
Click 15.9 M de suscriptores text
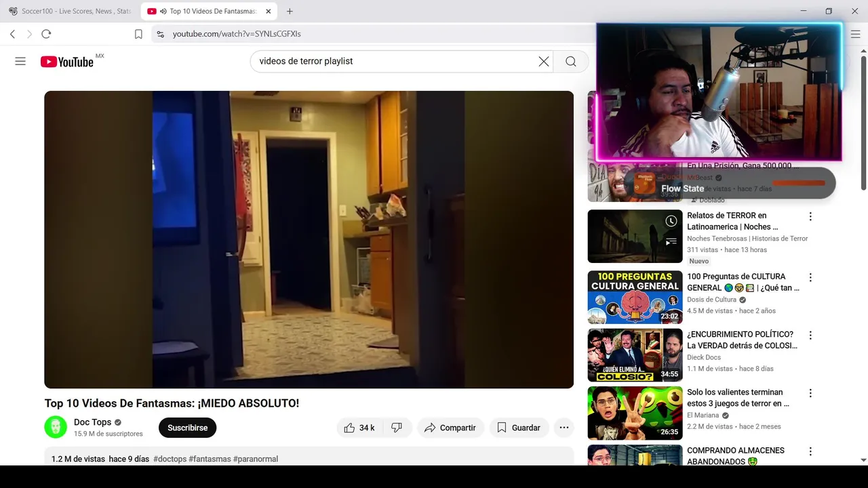point(108,434)
